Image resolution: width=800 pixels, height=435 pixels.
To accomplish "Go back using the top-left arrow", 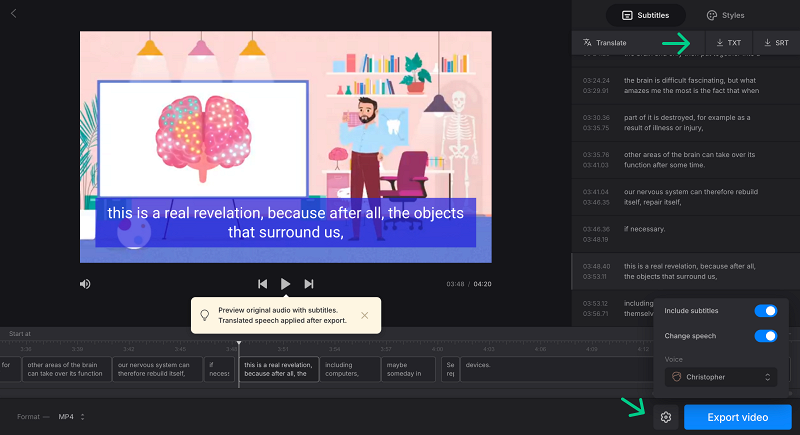I will pos(14,14).
